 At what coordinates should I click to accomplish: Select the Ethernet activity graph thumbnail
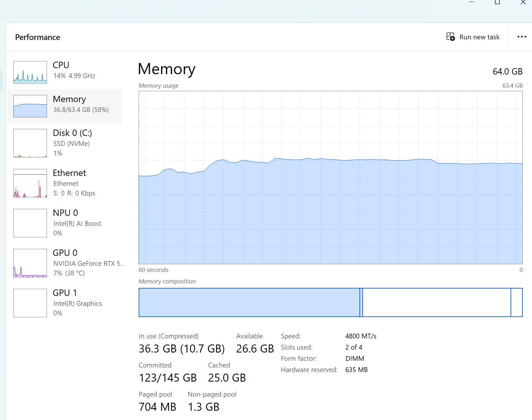click(30, 183)
